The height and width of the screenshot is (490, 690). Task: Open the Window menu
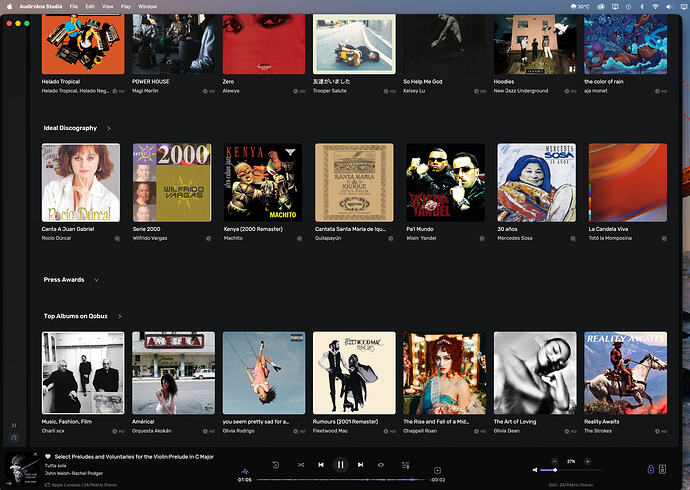click(x=147, y=7)
